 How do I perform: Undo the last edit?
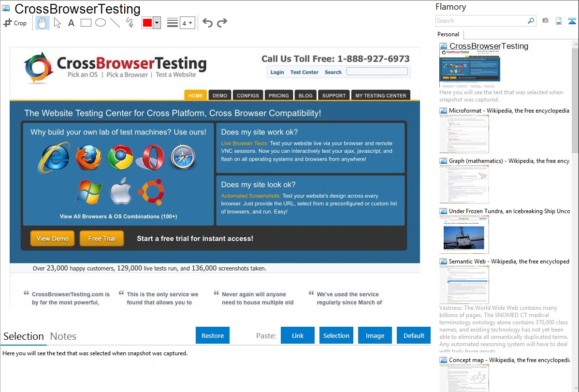pyautogui.click(x=207, y=23)
